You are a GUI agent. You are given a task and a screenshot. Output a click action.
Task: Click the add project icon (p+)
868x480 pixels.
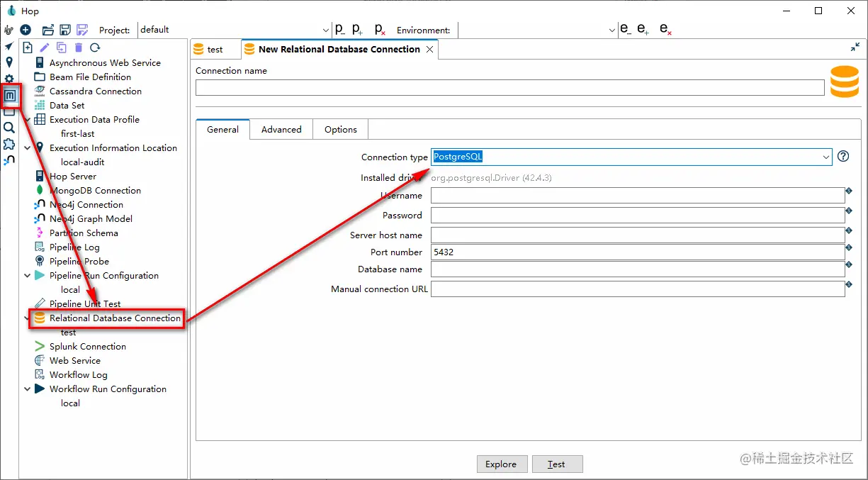[358, 30]
